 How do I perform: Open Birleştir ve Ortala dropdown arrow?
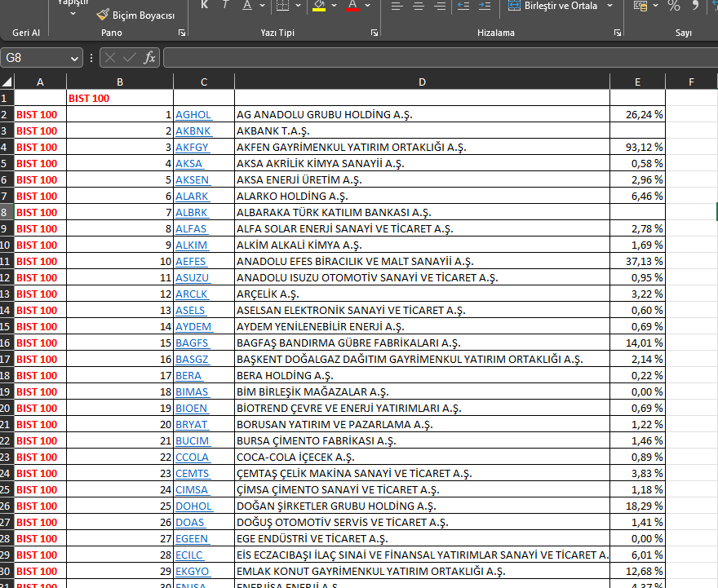609,6
